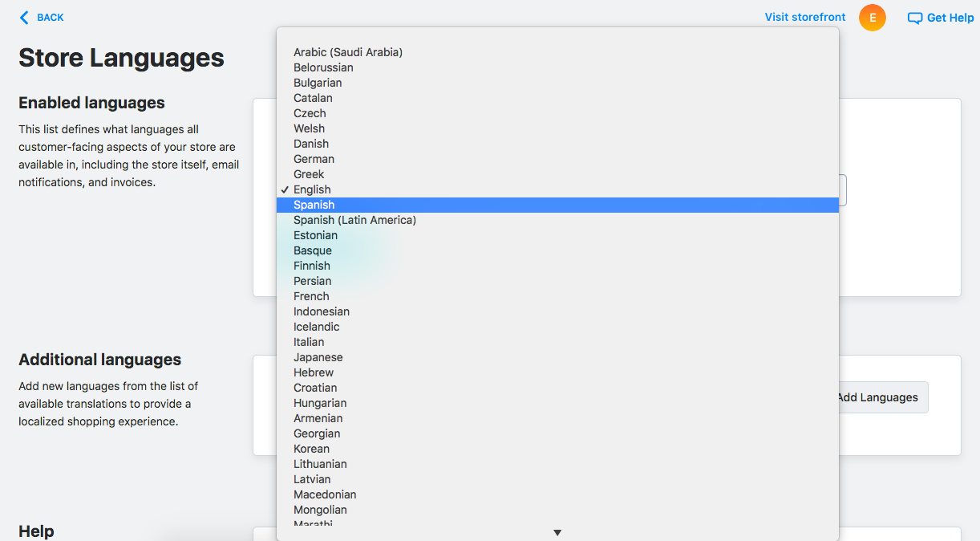Click the checkmark beside English

pos(284,189)
